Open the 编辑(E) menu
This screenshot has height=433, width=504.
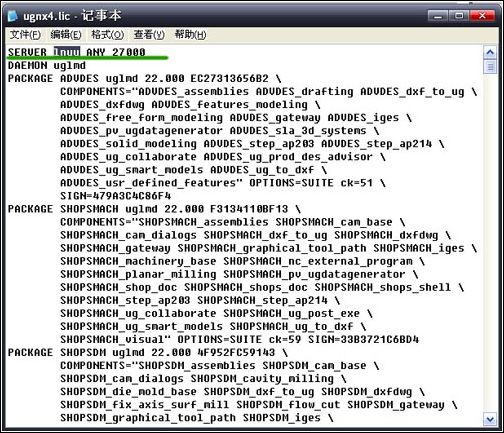tap(66, 34)
